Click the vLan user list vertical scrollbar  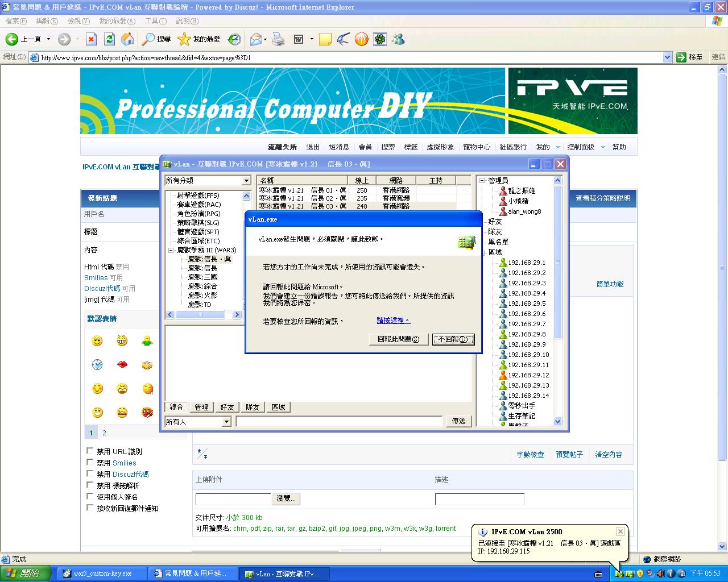[x=557, y=301]
